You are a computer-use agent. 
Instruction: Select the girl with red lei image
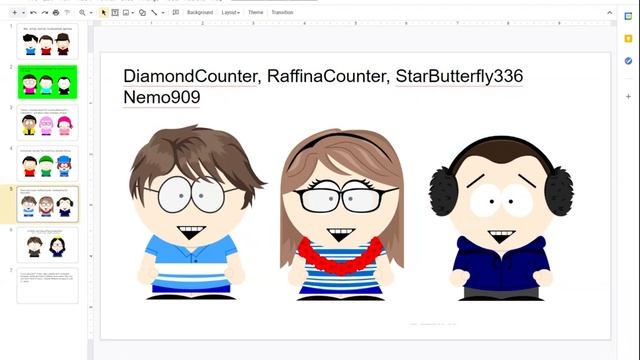tap(342, 214)
